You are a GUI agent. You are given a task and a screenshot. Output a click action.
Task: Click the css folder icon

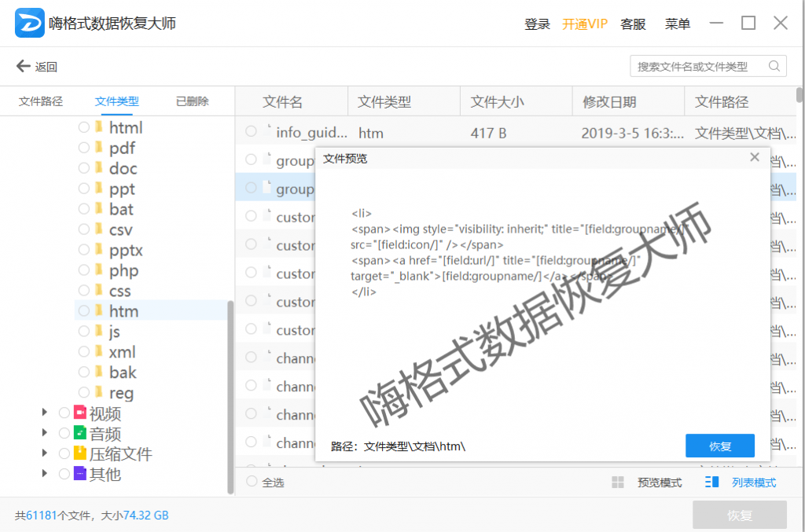coord(99,291)
